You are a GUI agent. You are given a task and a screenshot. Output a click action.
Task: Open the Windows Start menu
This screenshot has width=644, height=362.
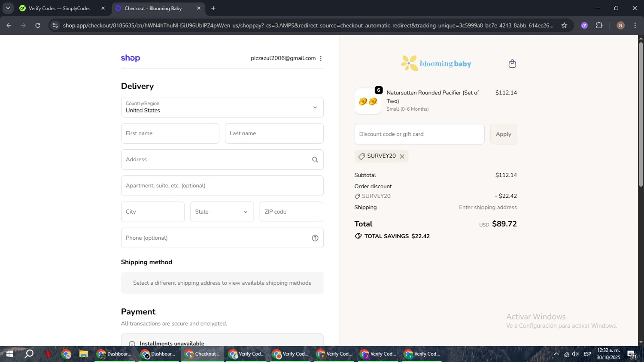click(x=9, y=354)
